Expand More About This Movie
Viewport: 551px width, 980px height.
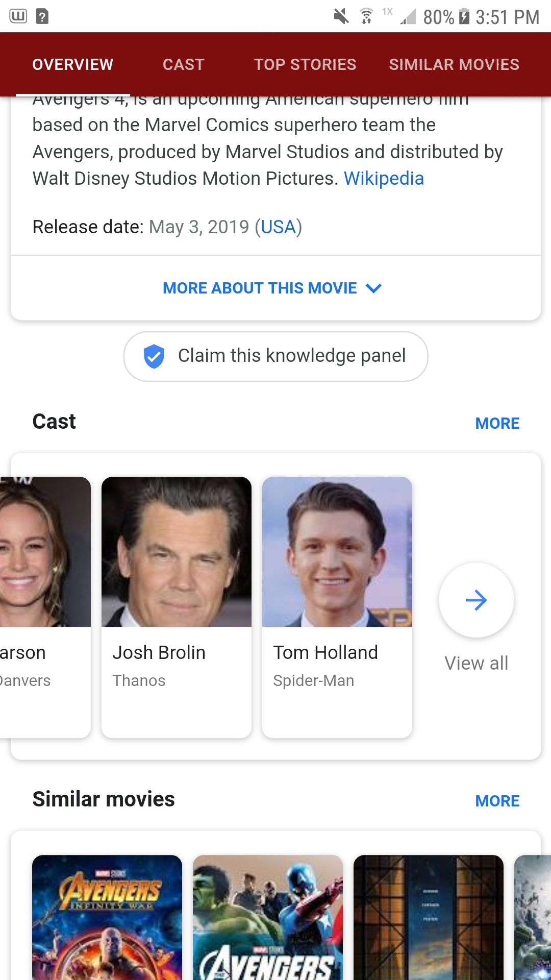tap(272, 288)
